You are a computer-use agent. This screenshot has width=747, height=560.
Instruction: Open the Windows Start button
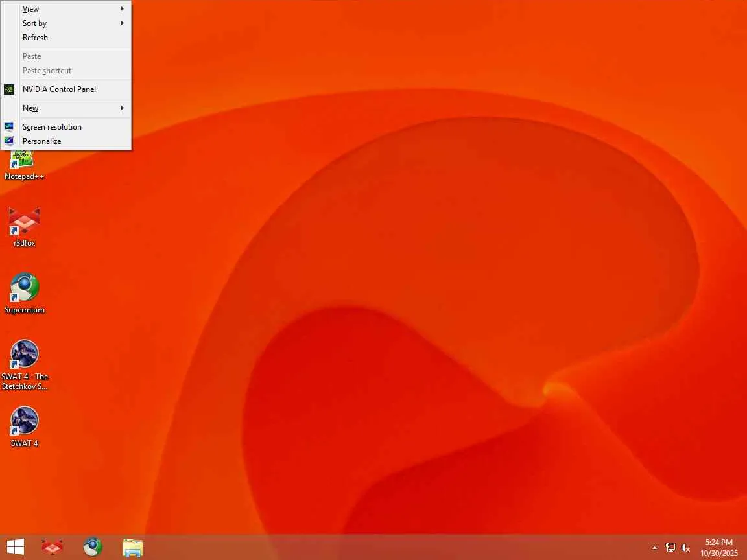pos(16,547)
